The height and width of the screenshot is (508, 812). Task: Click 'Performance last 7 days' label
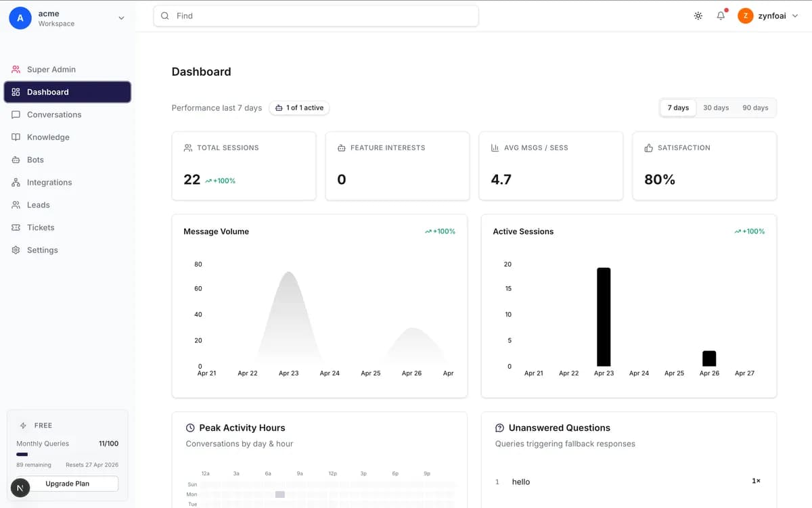(217, 108)
